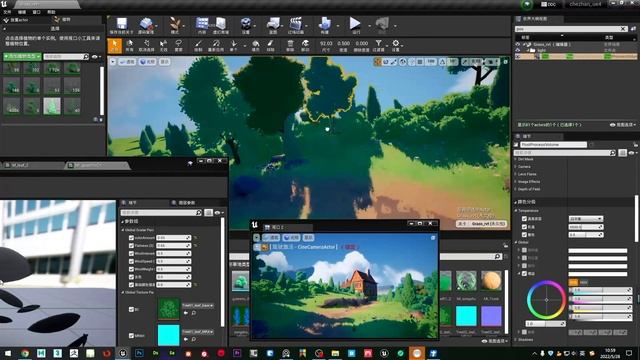This screenshot has width=640, height=360.
Task: Switch to the M_leaf material editor tab
Action: pyautogui.click(x=33, y=165)
